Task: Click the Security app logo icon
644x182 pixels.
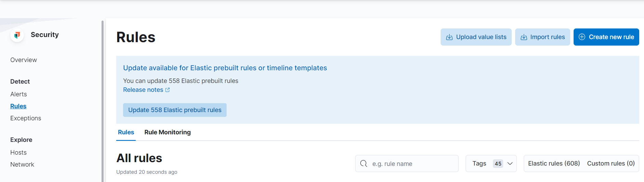Action: pos(17,35)
